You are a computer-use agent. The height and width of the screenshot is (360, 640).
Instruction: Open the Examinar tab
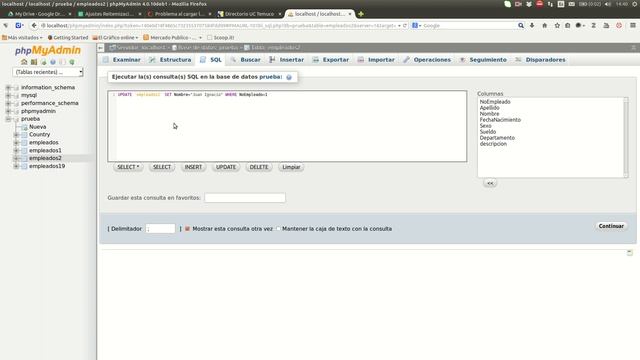pos(122,60)
